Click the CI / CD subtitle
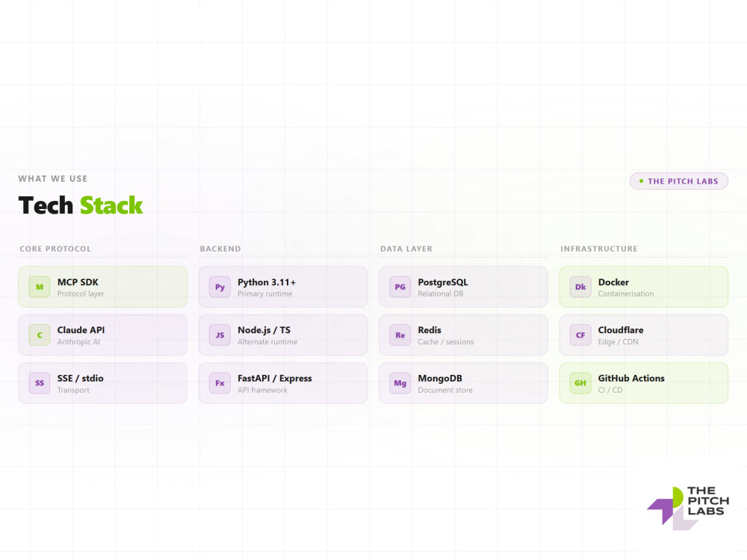This screenshot has height=560, width=747. [x=610, y=390]
